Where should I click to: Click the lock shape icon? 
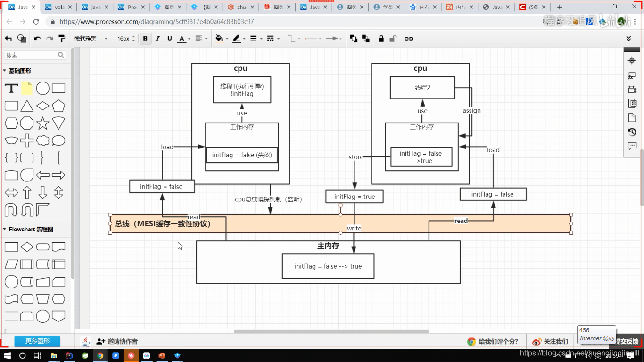pyautogui.click(x=381, y=39)
